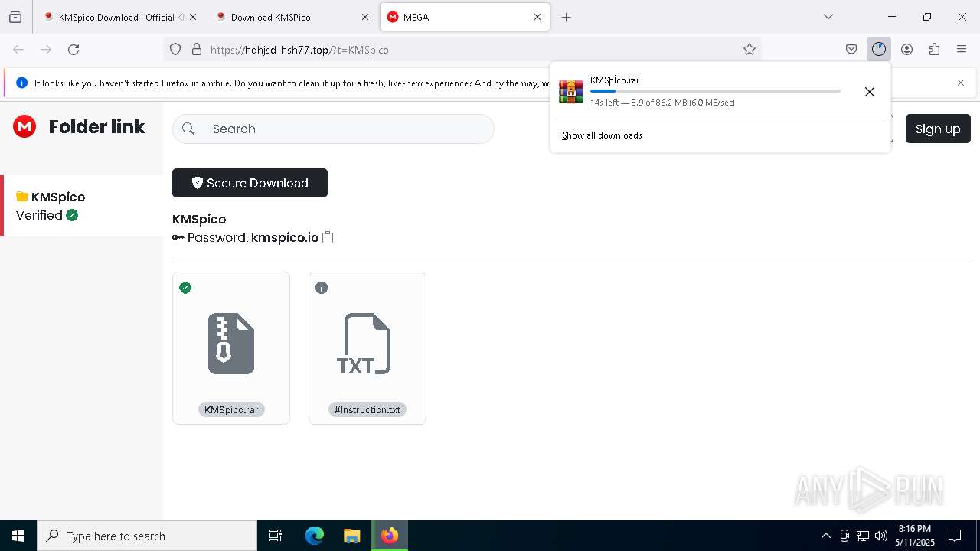Save page to Pocket
The width and height of the screenshot is (980, 551).
click(x=851, y=50)
